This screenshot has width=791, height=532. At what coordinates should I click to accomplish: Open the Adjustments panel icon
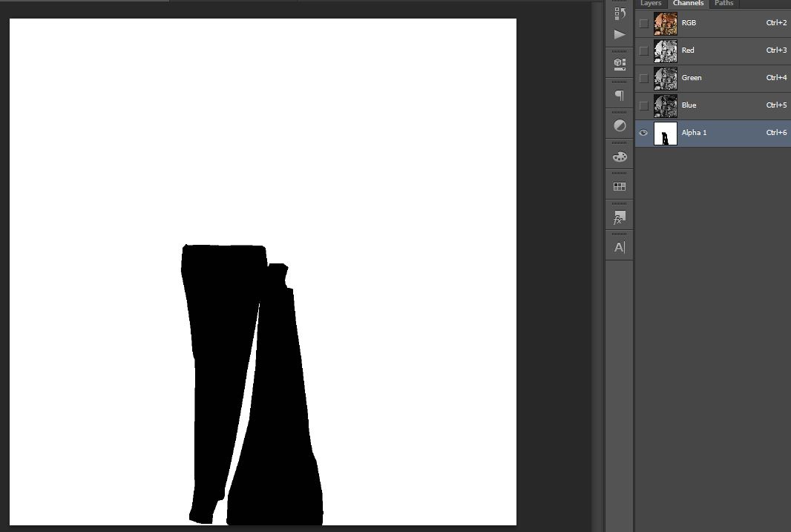[x=620, y=125]
